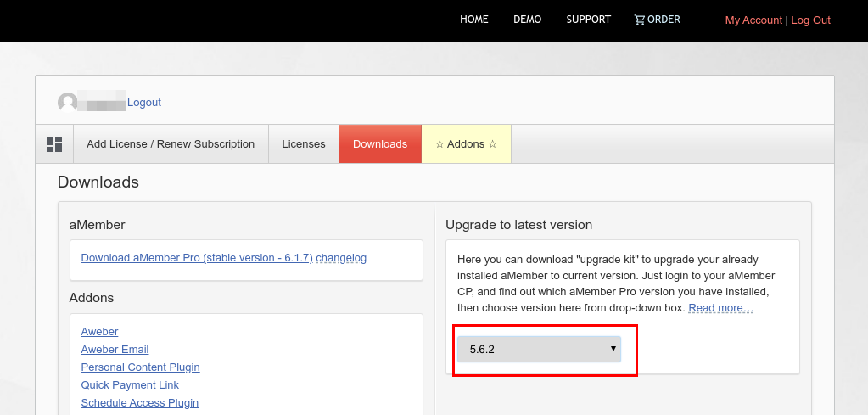Screen dimensions: 868x415
Task: Open the shopping cart ORDER link
Action: pos(657,20)
